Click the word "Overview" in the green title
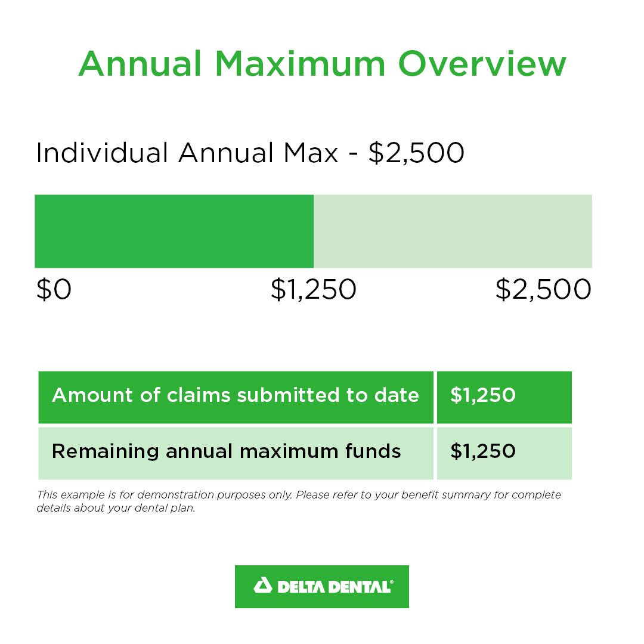 coord(482,64)
